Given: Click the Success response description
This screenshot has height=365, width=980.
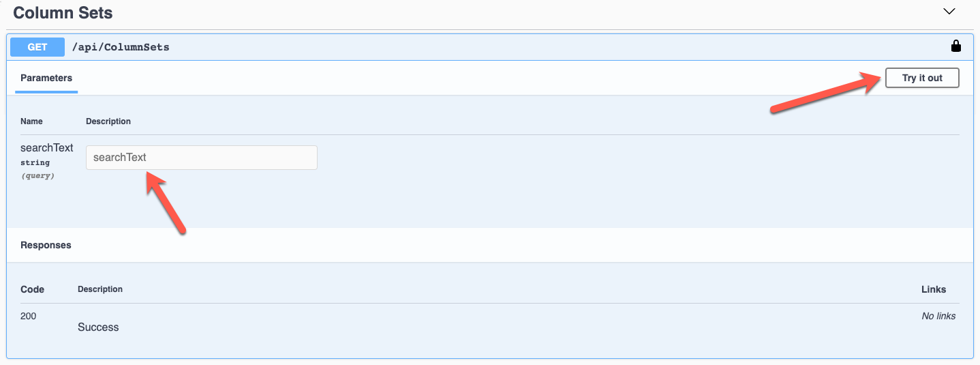Looking at the screenshot, I should point(98,327).
